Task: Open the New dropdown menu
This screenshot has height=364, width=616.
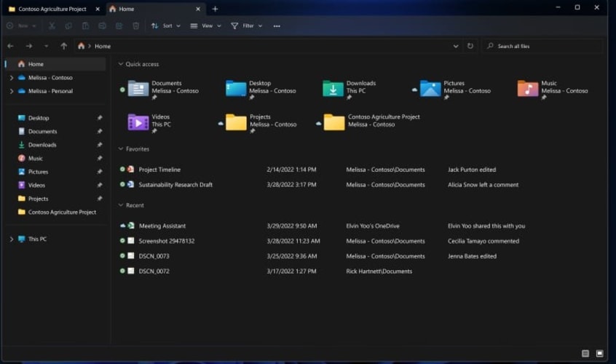Action: [x=22, y=26]
